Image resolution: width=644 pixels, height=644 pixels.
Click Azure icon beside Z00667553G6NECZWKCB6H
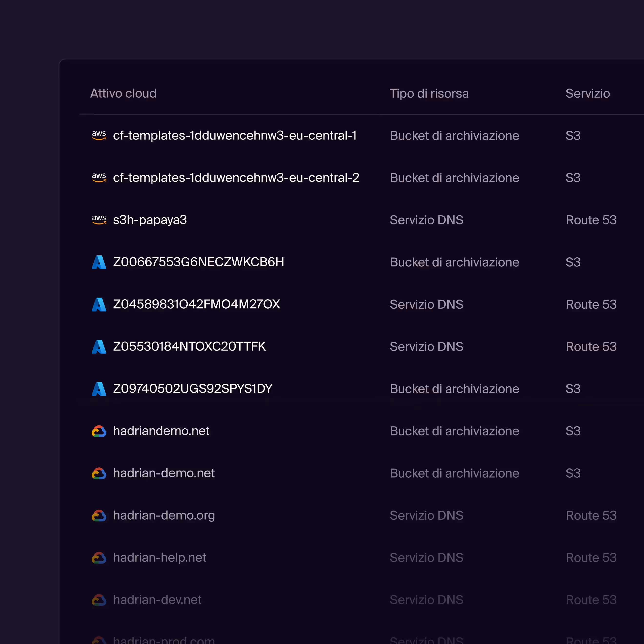coord(99,262)
